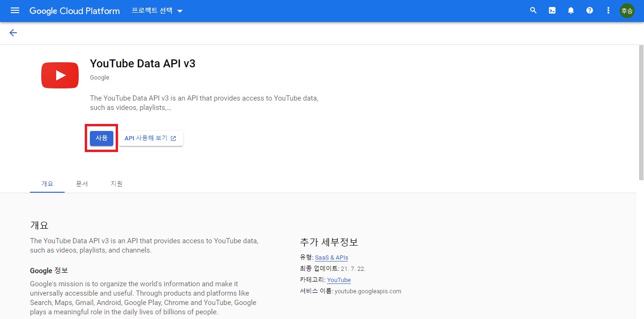Open the hamburger navigation menu
Viewport: 644px width, 319px height.
pos(15,10)
